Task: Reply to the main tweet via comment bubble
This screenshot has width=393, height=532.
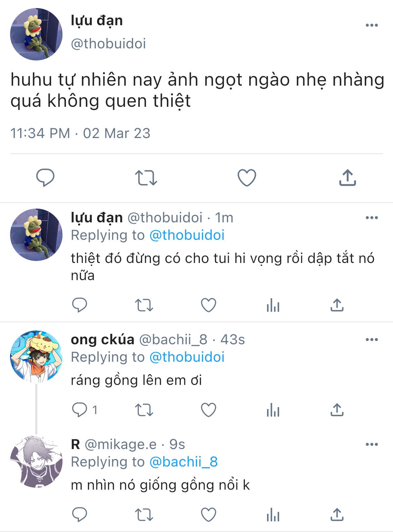Action: (45, 178)
